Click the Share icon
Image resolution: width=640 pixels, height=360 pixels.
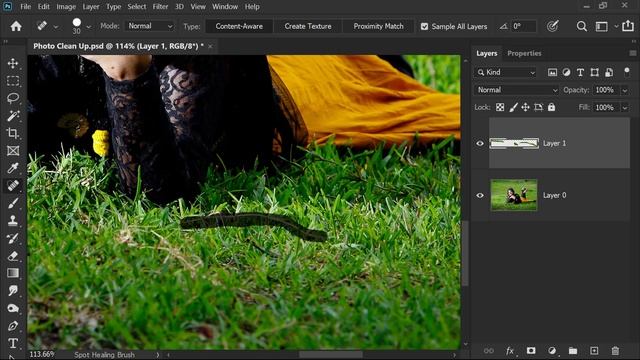click(628, 26)
